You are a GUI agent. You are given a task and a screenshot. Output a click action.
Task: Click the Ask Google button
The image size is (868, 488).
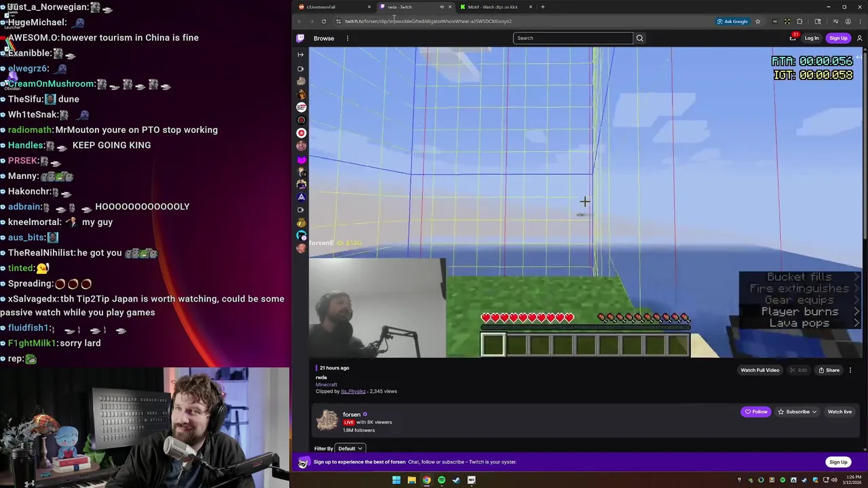click(732, 21)
